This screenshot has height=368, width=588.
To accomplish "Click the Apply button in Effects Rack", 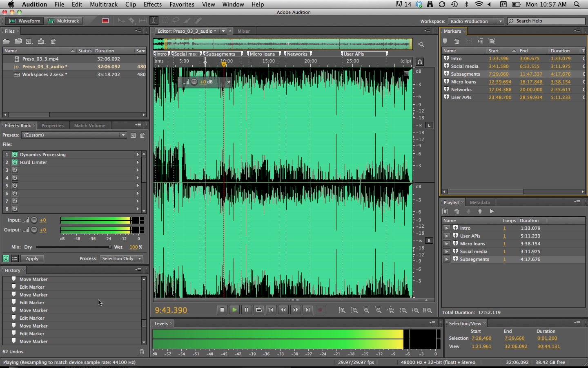I will point(32,258).
